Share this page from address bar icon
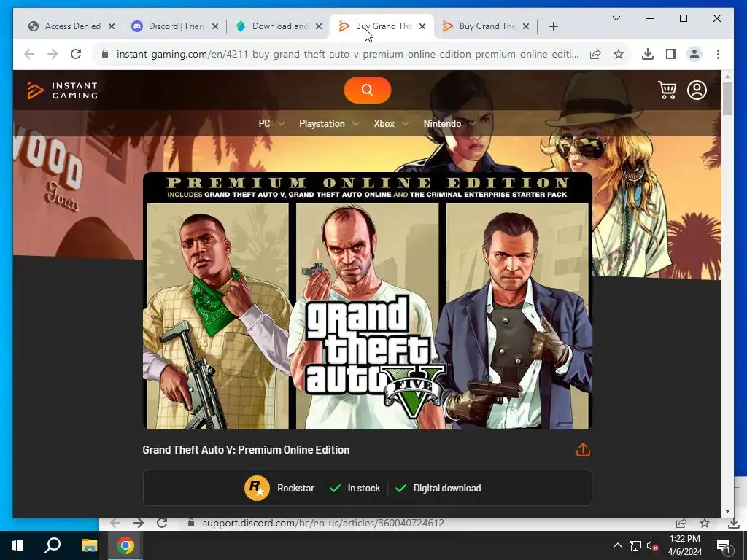 tap(595, 54)
